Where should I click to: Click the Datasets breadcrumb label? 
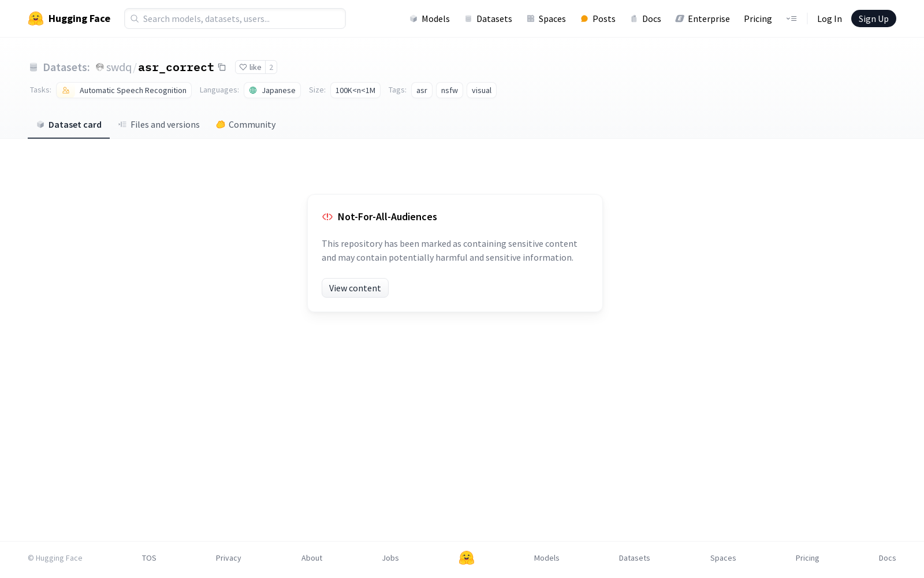(66, 67)
